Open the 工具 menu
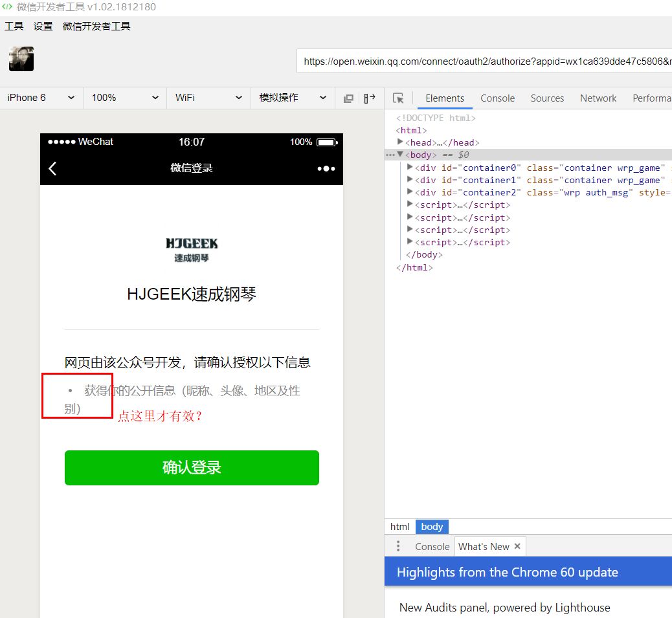The height and width of the screenshot is (618, 672). point(14,27)
